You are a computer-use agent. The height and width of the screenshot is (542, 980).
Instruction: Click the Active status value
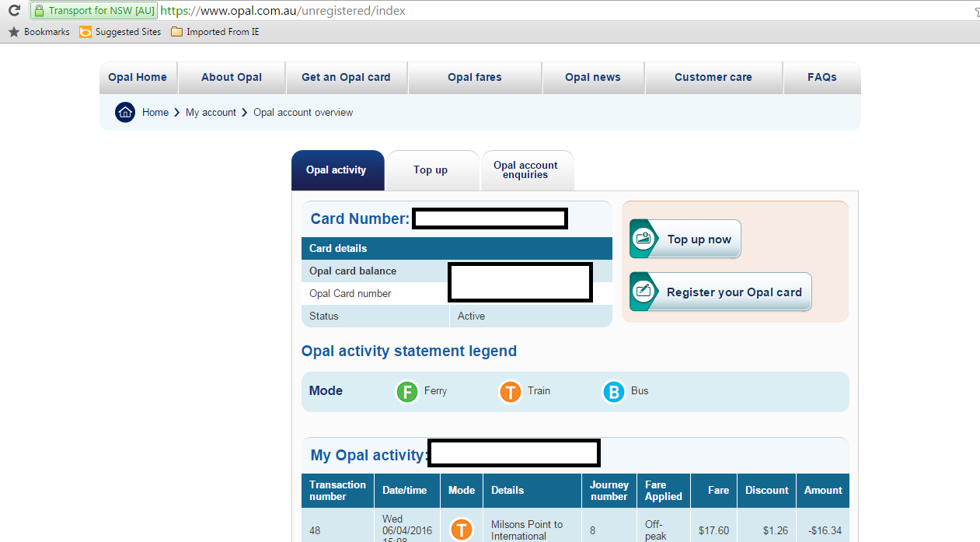pyautogui.click(x=471, y=316)
